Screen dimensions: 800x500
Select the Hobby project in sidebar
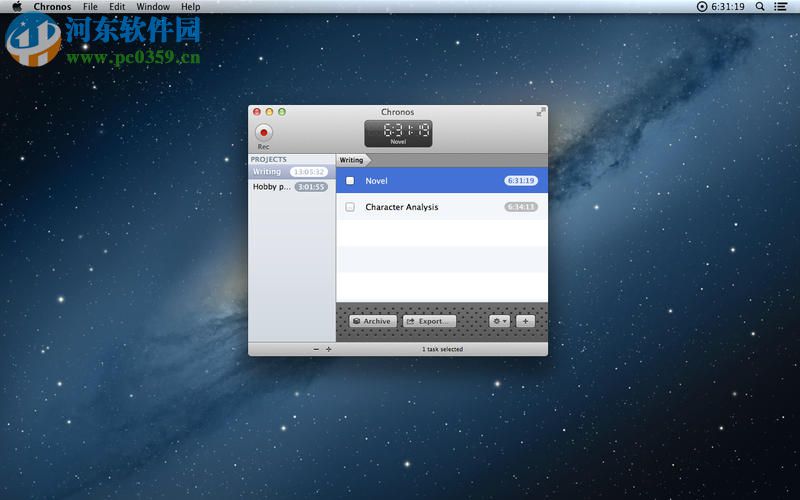click(292, 187)
